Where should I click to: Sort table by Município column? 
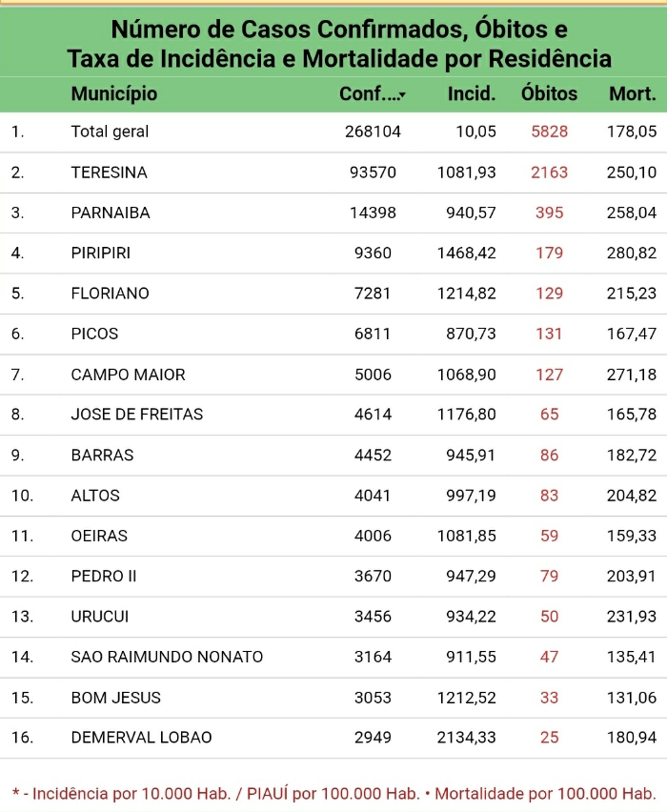[x=114, y=93]
